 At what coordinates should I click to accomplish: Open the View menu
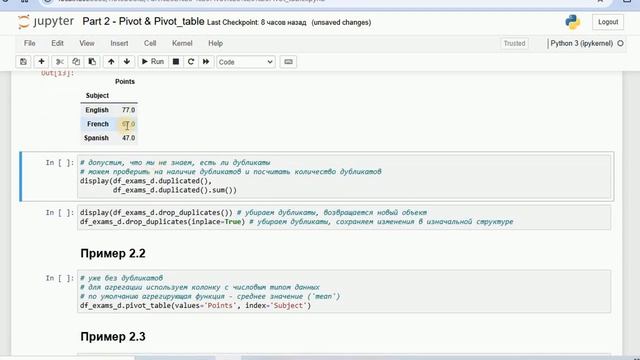point(87,43)
